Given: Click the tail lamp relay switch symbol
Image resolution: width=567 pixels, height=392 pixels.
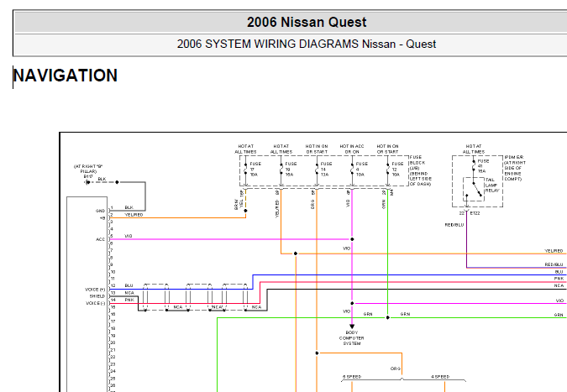Looking at the screenshot, I should pos(474,190).
